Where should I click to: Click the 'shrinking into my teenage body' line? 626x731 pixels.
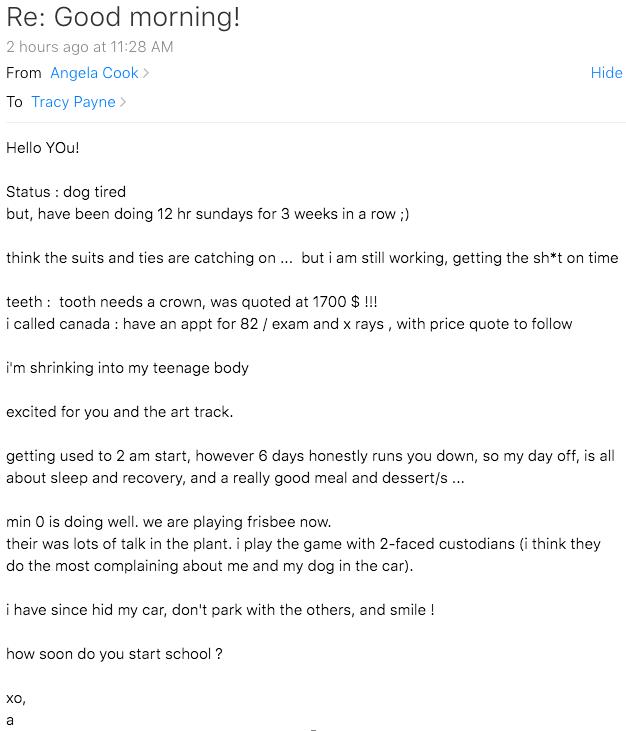point(127,368)
